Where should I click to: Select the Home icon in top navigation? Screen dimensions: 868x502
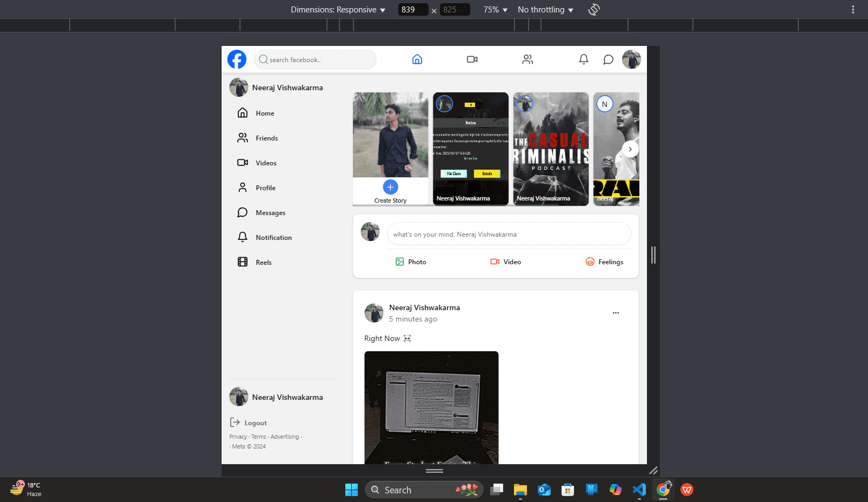pyautogui.click(x=417, y=59)
